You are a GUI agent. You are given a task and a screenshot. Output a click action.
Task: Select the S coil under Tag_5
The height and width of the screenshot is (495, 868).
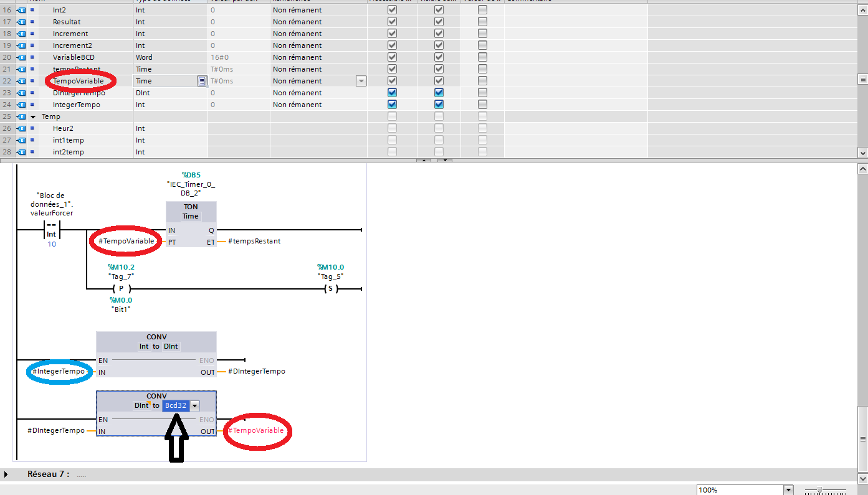click(x=330, y=289)
